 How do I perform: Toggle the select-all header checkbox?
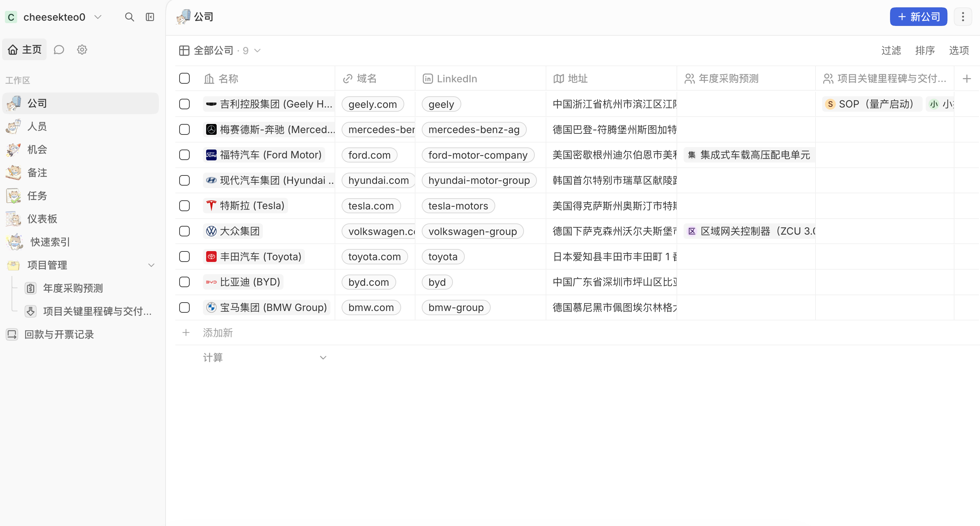point(184,78)
